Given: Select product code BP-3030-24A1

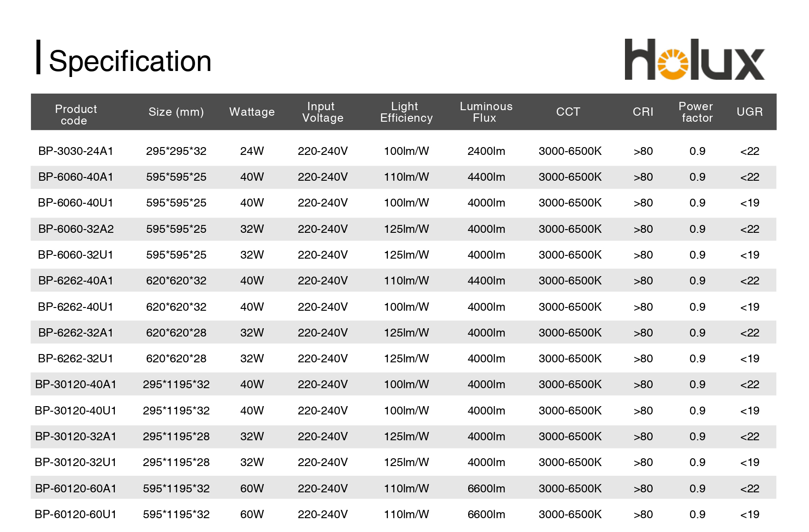Looking at the screenshot, I should tap(76, 151).
